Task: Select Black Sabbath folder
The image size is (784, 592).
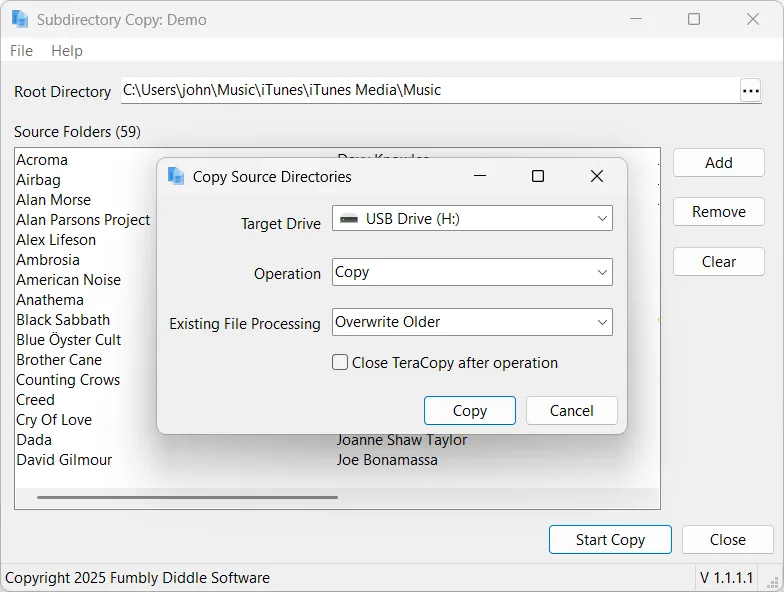Action: (63, 320)
